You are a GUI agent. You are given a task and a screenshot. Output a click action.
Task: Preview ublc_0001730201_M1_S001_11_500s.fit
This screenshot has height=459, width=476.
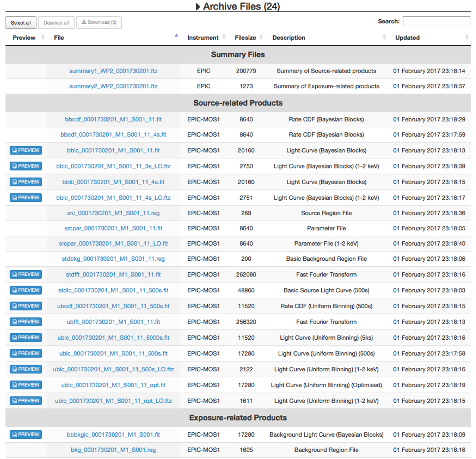[x=26, y=353]
